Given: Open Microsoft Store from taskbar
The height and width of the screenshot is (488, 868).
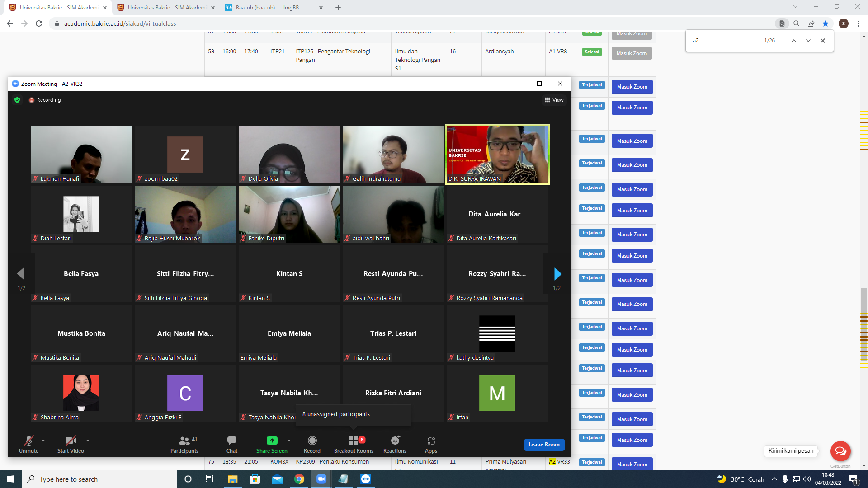Looking at the screenshot, I should point(255,479).
